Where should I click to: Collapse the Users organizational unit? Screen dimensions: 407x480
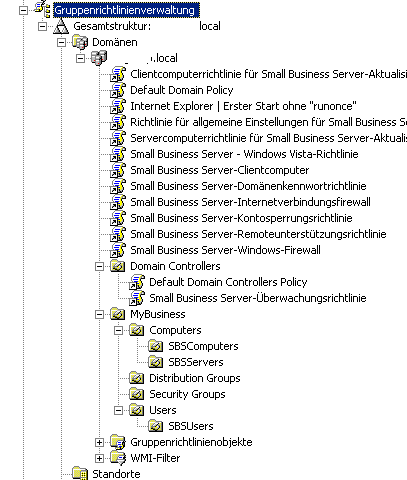point(118,410)
